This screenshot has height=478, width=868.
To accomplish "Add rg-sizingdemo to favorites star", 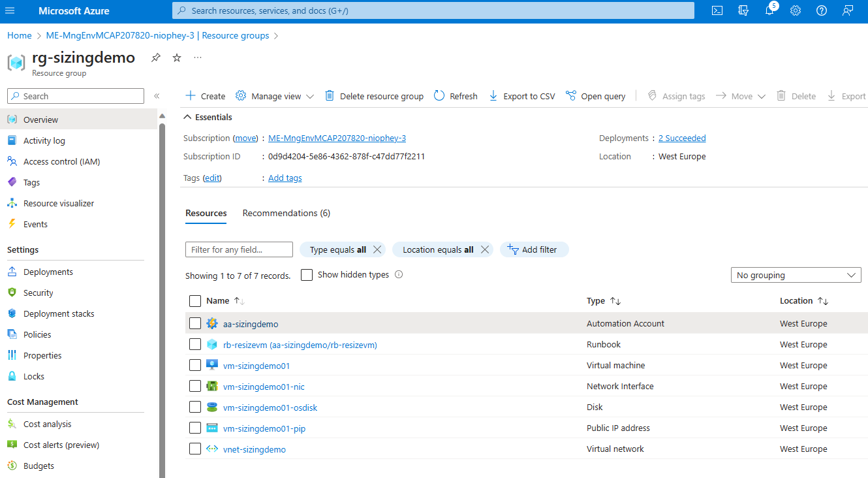I will click(176, 57).
